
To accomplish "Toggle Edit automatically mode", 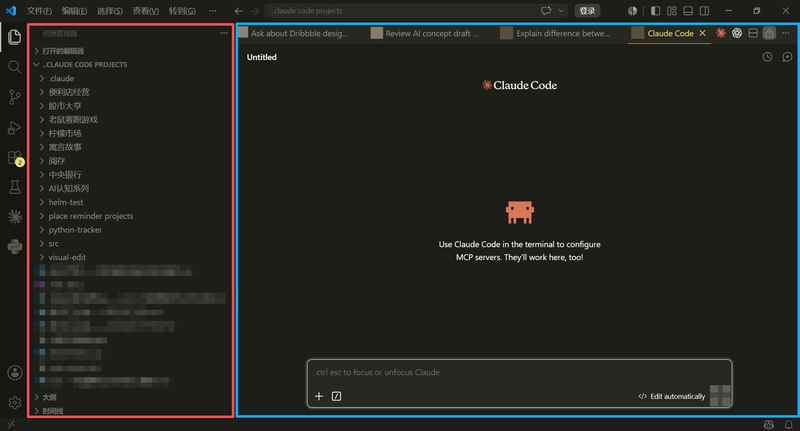I will [x=672, y=396].
